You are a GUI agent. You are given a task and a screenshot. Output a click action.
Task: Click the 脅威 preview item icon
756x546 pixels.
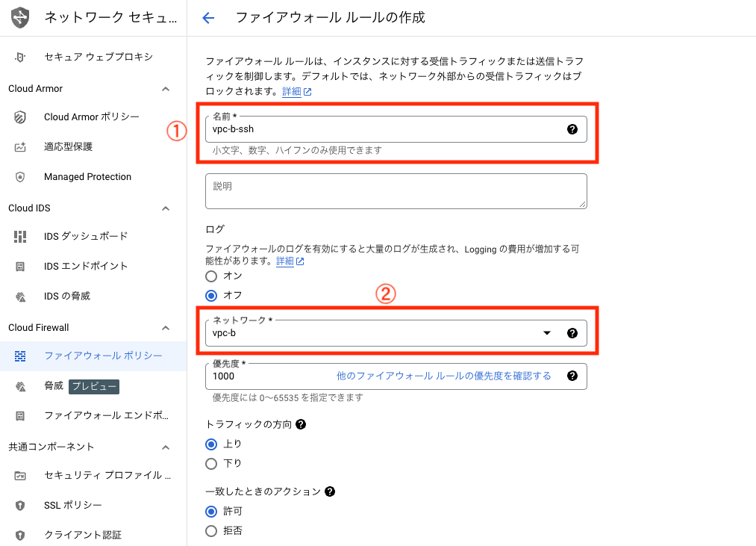click(x=20, y=386)
